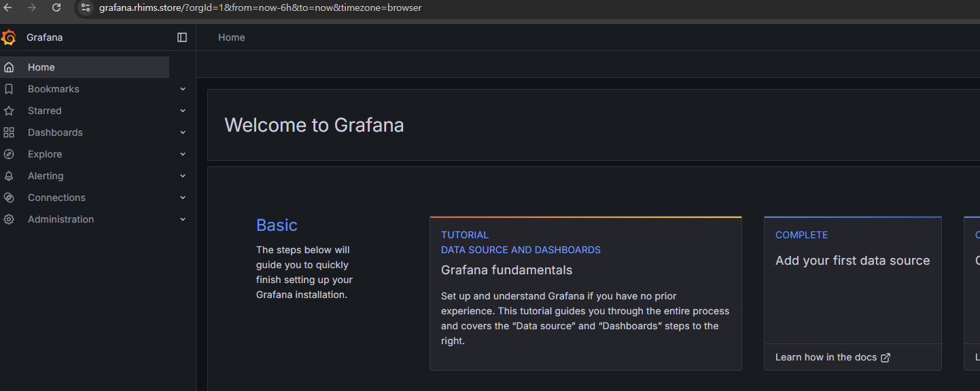Click the dock menu panel icon
Screen dimensions: 980x391
[x=182, y=37]
